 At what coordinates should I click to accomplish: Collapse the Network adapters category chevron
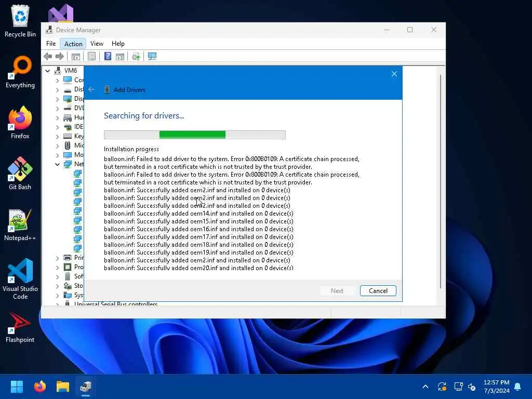pos(57,165)
